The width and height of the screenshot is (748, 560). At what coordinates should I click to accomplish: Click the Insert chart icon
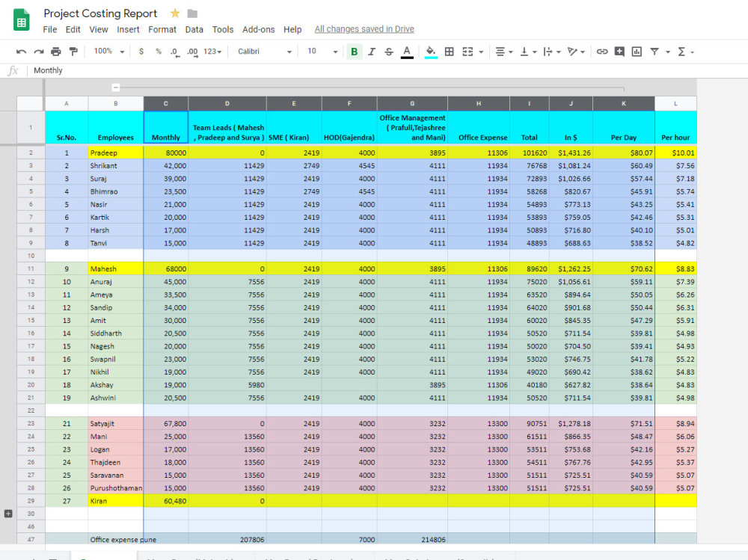click(x=637, y=52)
